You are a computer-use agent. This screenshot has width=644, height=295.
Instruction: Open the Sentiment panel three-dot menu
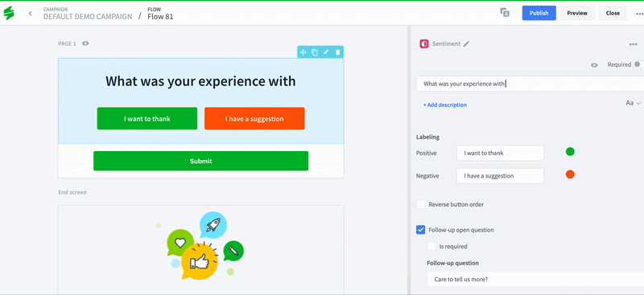click(x=633, y=44)
